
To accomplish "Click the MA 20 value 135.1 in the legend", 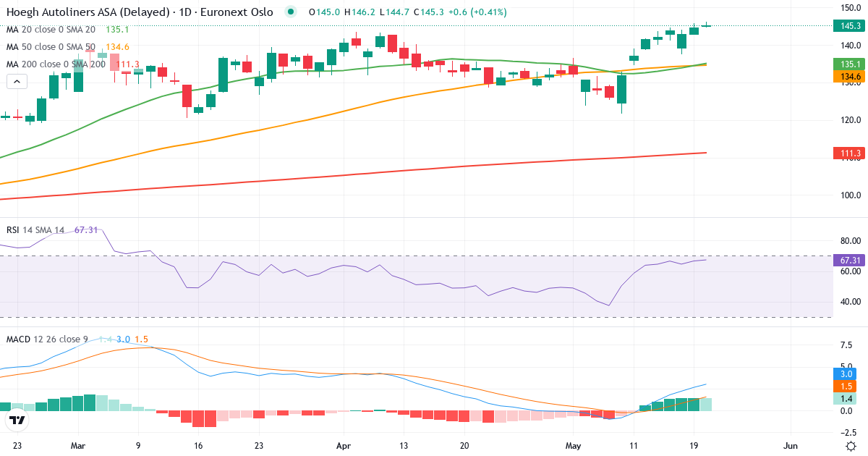I will point(117,30).
